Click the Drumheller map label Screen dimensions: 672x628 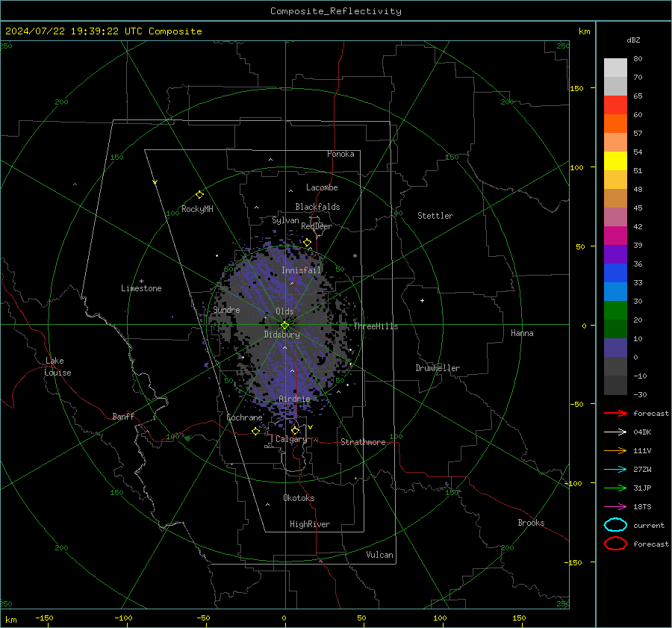pyautogui.click(x=438, y=368)
